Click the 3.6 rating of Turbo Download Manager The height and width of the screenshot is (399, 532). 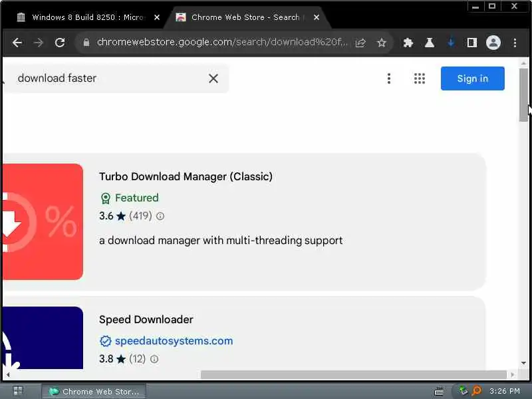pos(106,215)
